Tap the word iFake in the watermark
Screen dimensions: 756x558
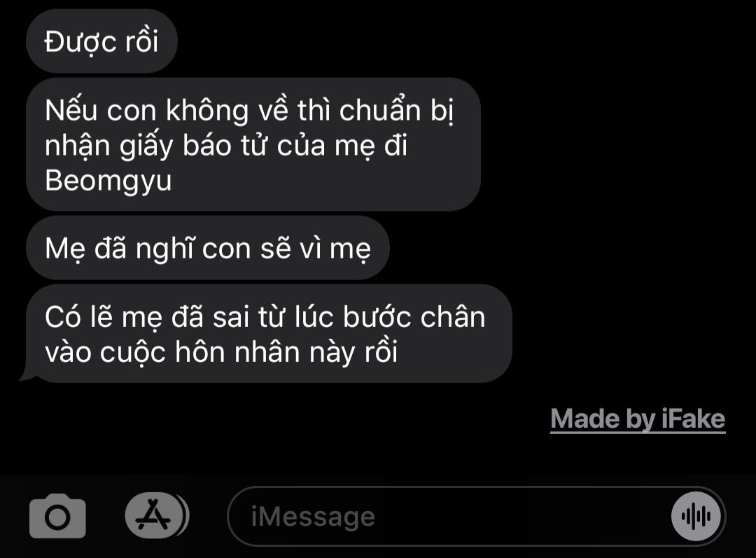click(694, 419)
